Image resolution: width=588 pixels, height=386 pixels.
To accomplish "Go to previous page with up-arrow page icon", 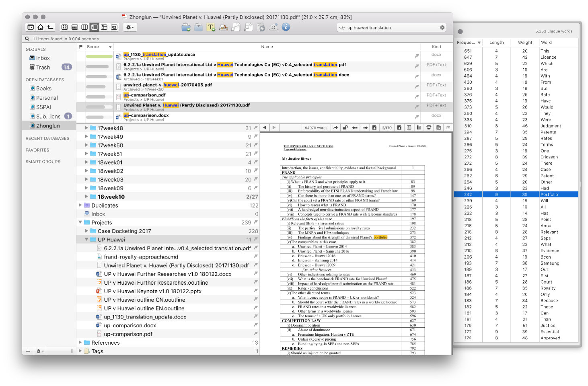I will (374, 128).
